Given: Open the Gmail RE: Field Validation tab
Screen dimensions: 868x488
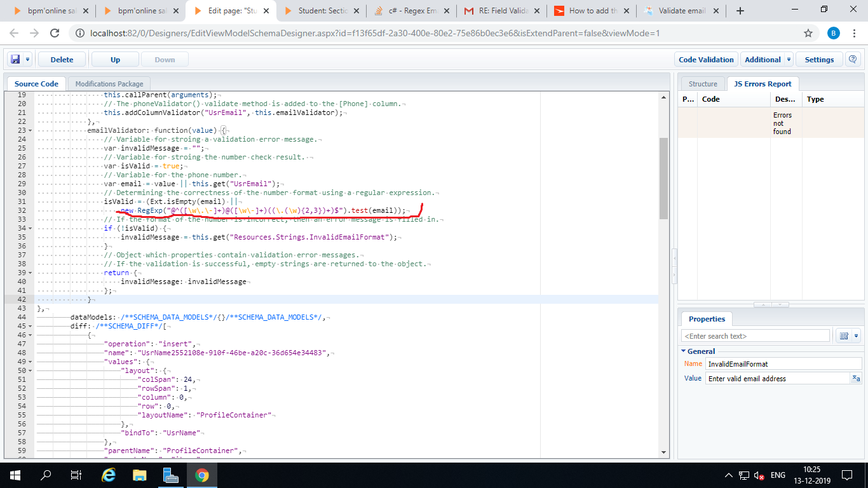Looking at the screenshot, I should pos(504,11).
